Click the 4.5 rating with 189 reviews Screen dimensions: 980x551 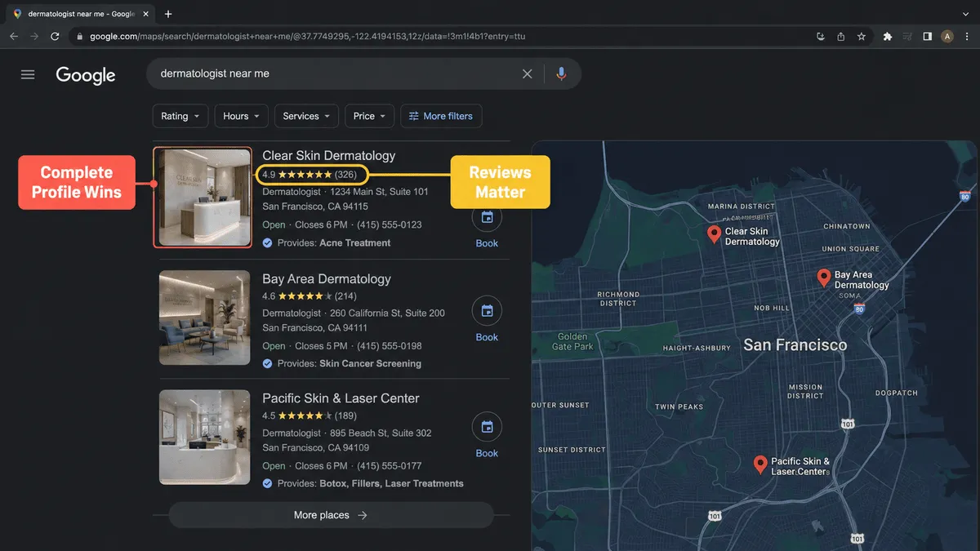[x=310, y=415]
